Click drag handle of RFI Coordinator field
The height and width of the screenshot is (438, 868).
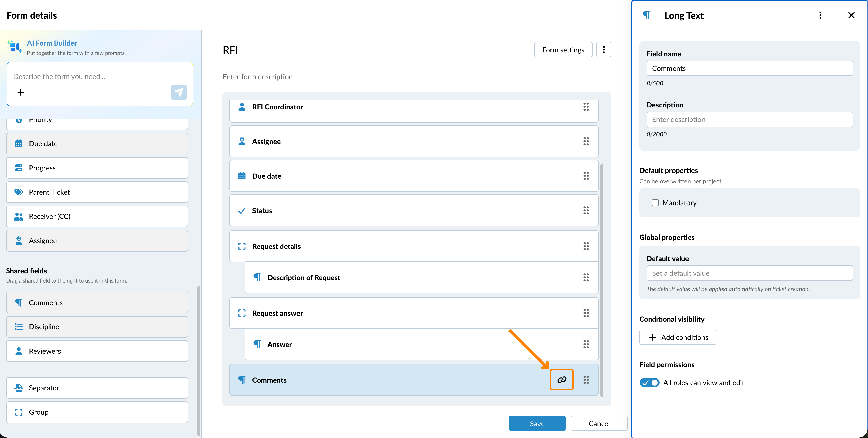click(x=586, y=107)
